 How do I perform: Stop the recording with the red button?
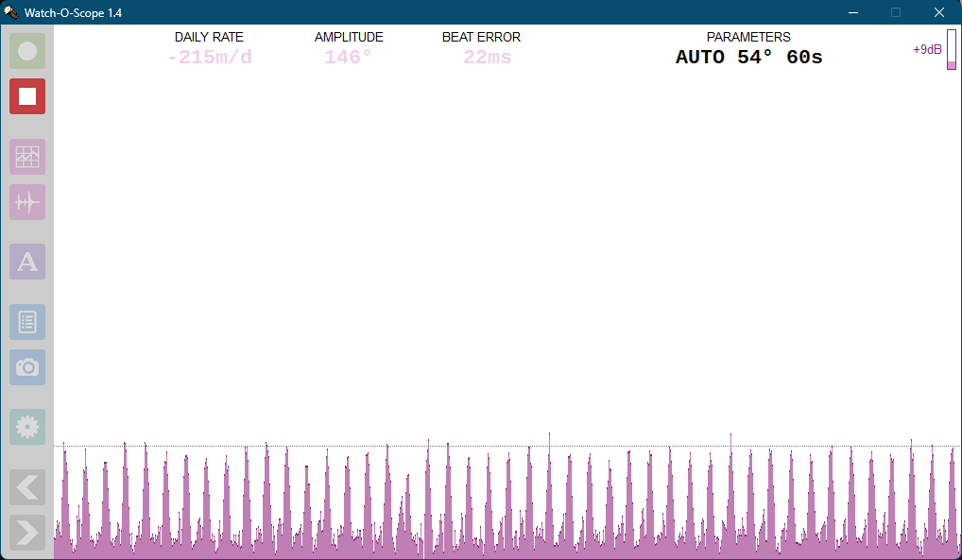tap(27, 96)
